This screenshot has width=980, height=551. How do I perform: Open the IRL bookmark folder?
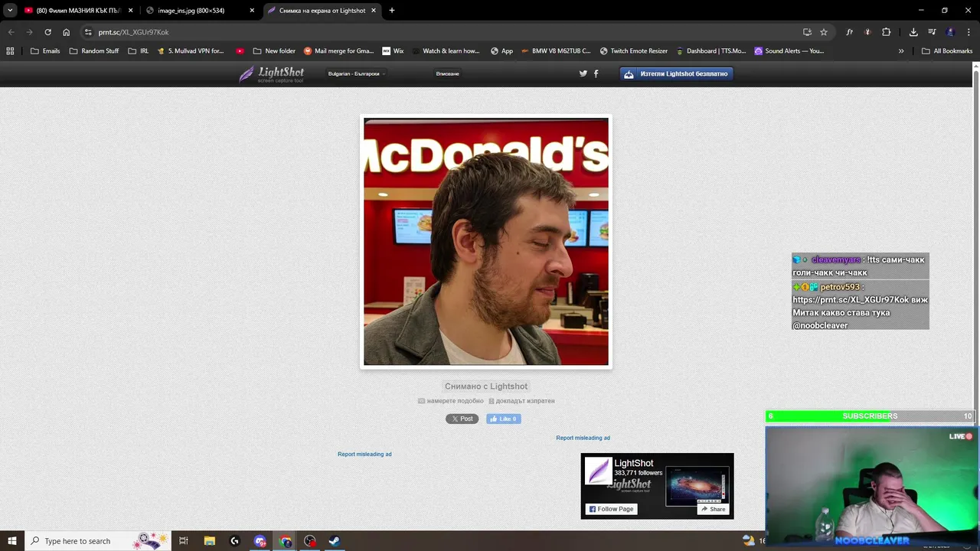pyautogui.click(x=139, y=51)
